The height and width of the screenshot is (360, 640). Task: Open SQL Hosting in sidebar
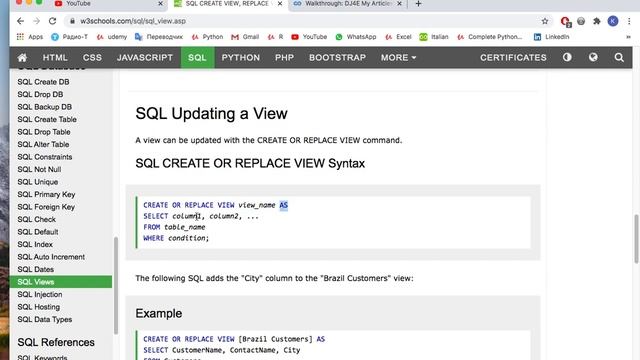[x=38, y=307]
